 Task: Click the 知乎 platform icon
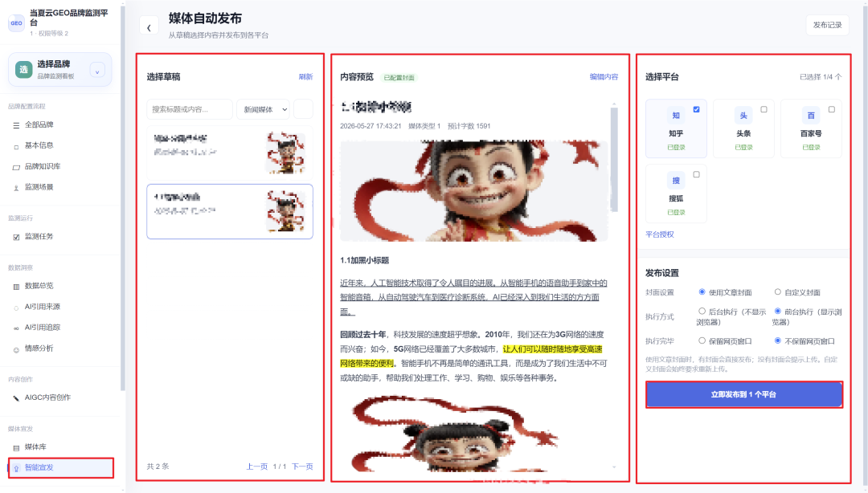[676, 116]
